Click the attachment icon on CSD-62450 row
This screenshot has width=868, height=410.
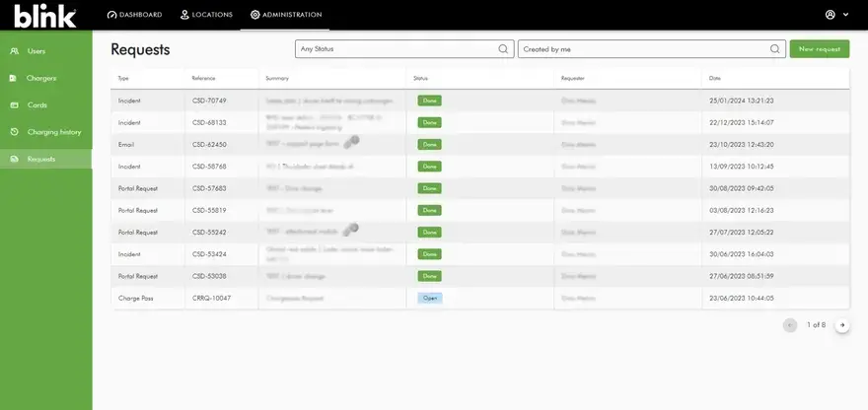(x=351, y=142)
